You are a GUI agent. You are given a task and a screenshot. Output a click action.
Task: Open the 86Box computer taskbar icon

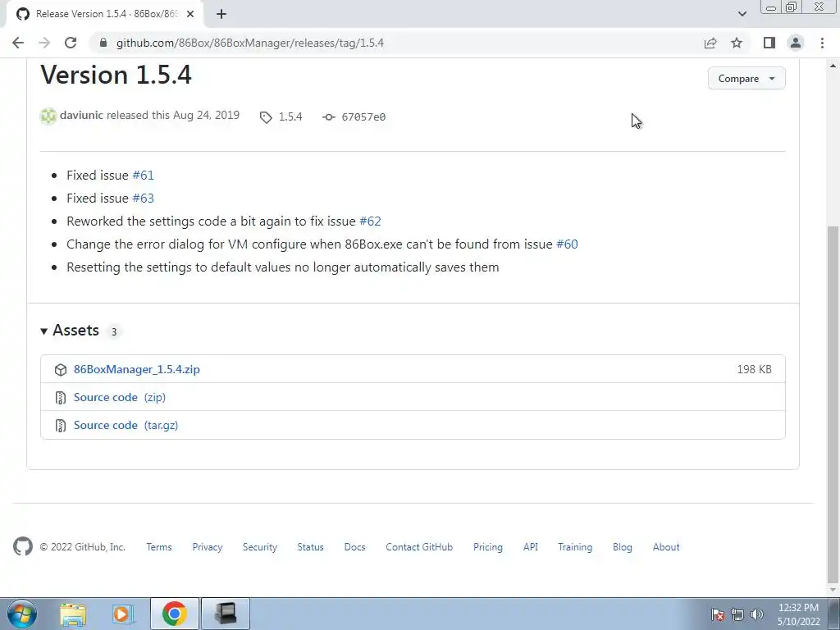point(226,614)
